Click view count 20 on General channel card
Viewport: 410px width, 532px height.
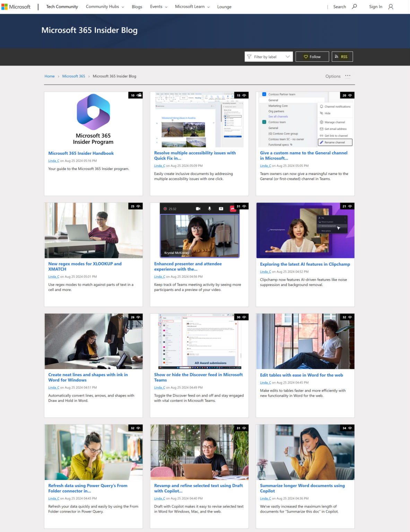tap(347, 95)
